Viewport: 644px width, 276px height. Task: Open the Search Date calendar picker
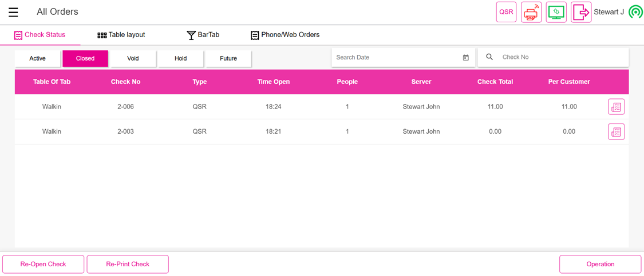click(x=465, y=58)
